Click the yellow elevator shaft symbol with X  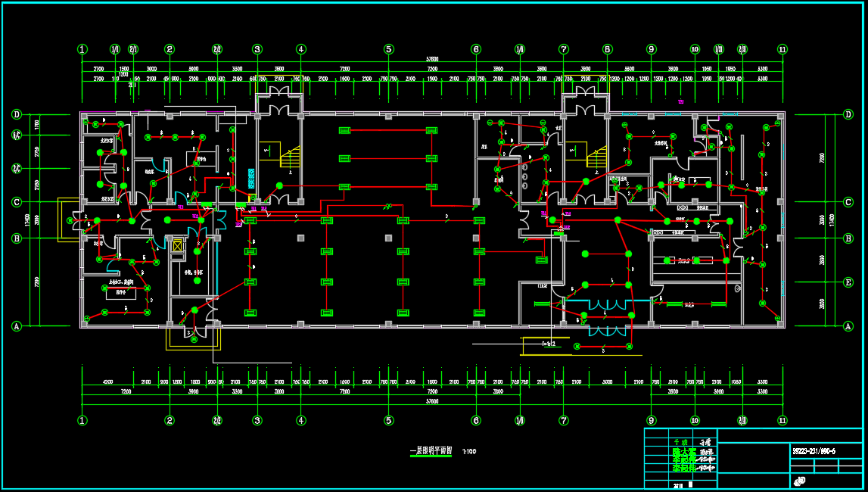[177, 245]
